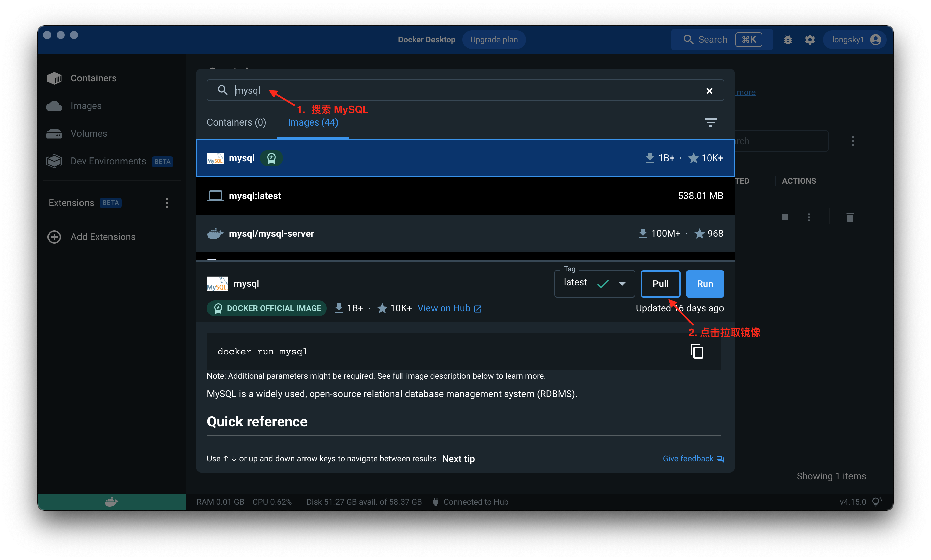
Task: Click the docker run mysql command text
Action: pos(262,352)
